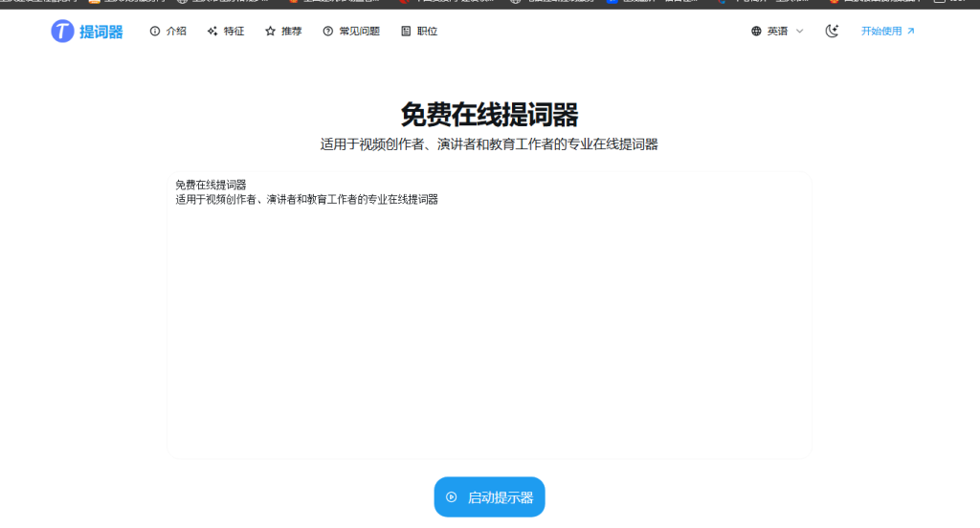Click the sparkle icon beside 特征
The height and width of the screenshot is (528, 980).
pyautogui.click(x=212, y=32)
